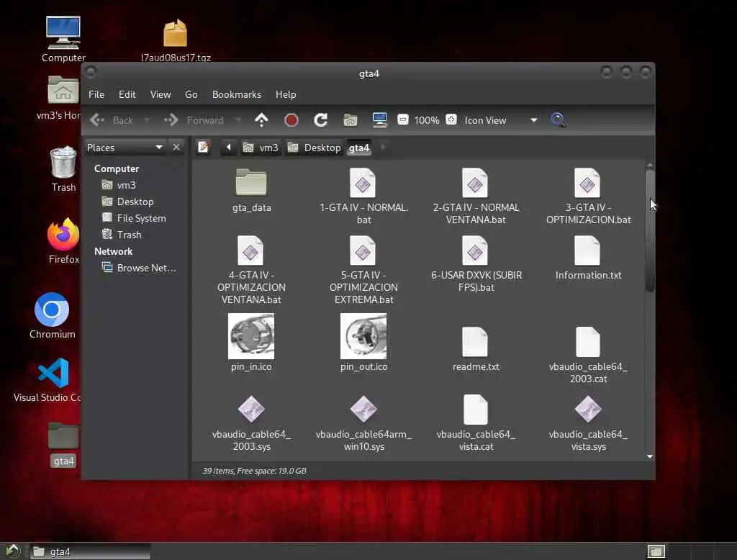Click the scrollbar down arrow
The height and width of the screenshot is (560, 737).
point(650,456)
